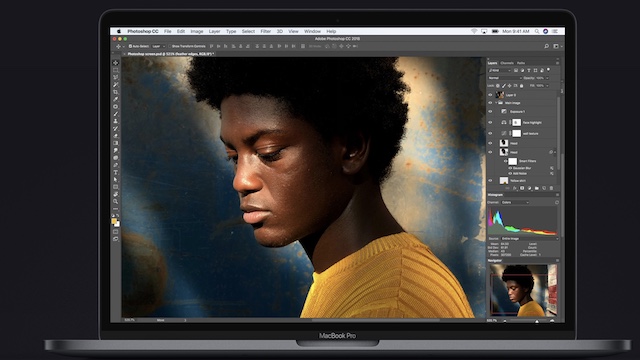The image size is (640, 360).
Task: Select the Horizontal Type tool
Action: point(116,173)
